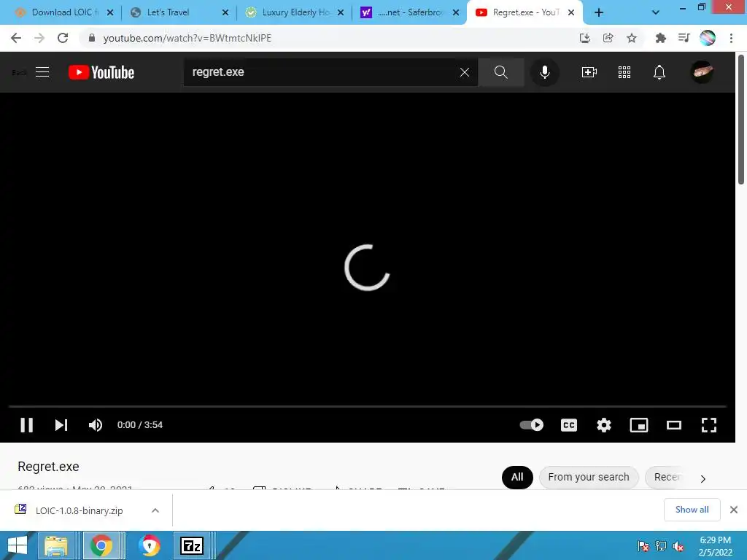Open network tray icon
Screen dimensions: 747x560
(x=661, y=546)
